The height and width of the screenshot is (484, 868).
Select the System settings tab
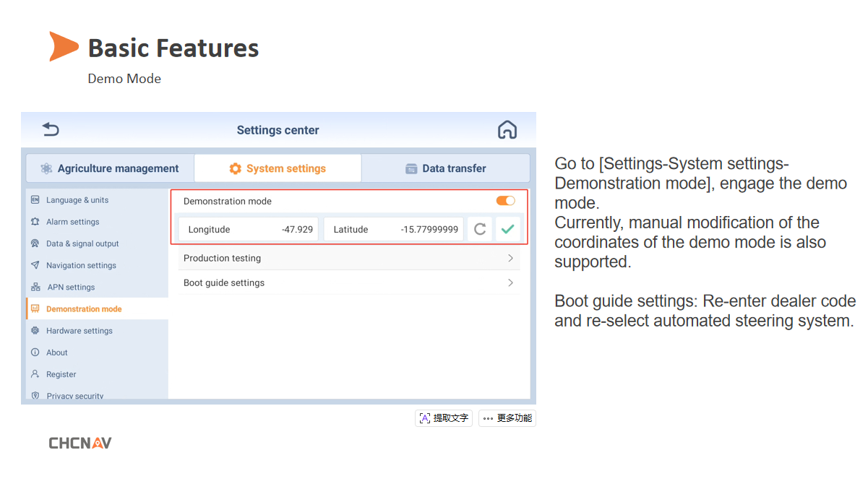[278, 168]
